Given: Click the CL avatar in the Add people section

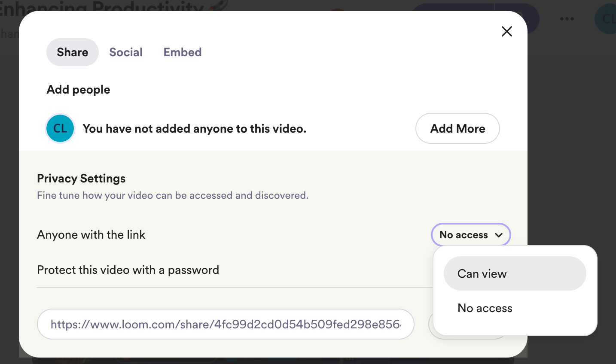Looking at the screenshot, I should 60,128.
